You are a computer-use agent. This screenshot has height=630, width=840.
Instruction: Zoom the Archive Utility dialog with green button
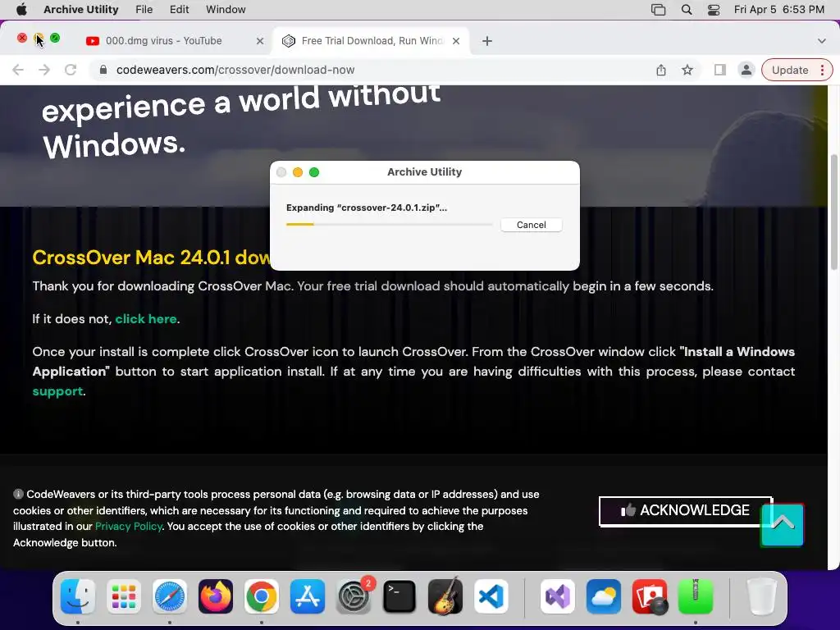314,172
